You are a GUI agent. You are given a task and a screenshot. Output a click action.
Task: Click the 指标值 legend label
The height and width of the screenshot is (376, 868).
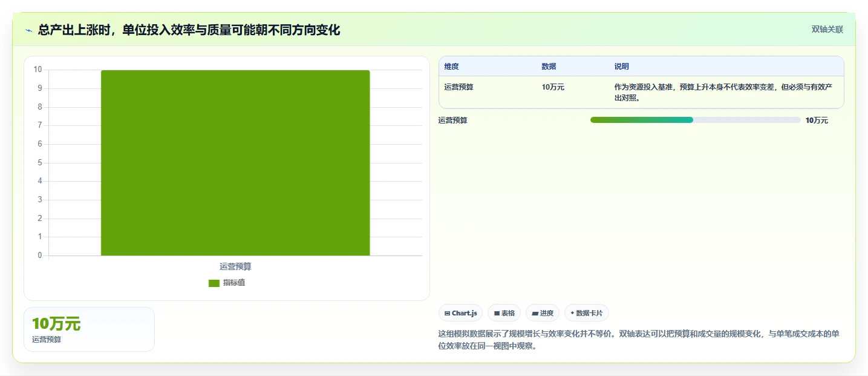point(234,283)
